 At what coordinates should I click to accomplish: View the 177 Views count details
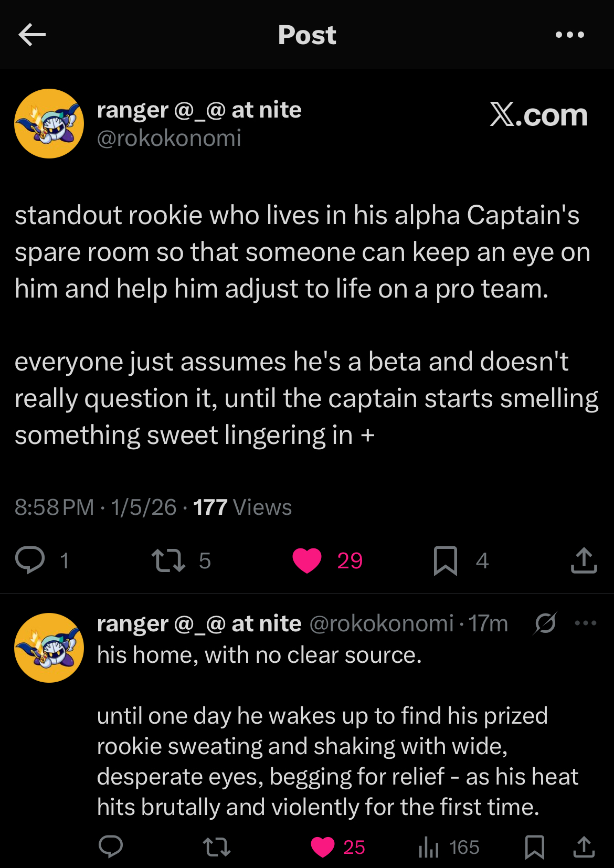pyautogui.click(x=242, y=507)
